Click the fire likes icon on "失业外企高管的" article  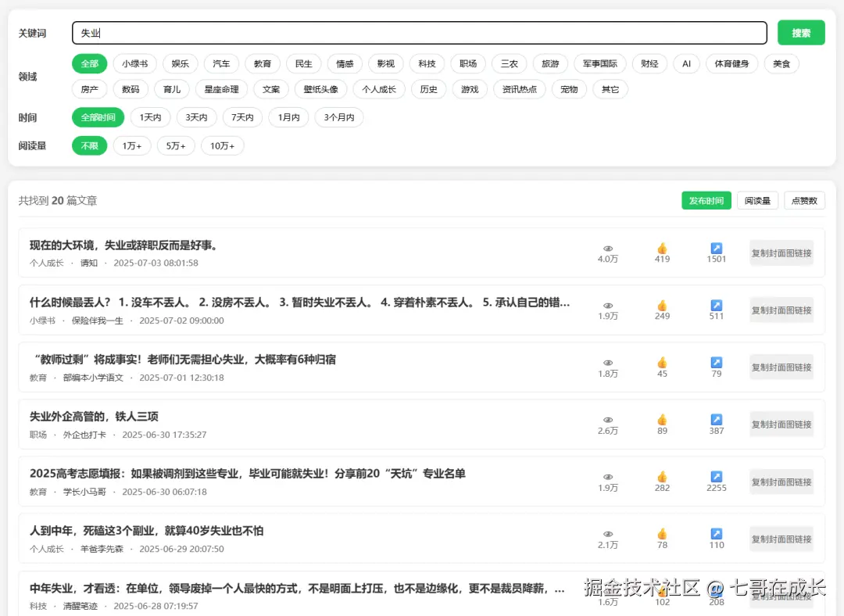point(662,420)
